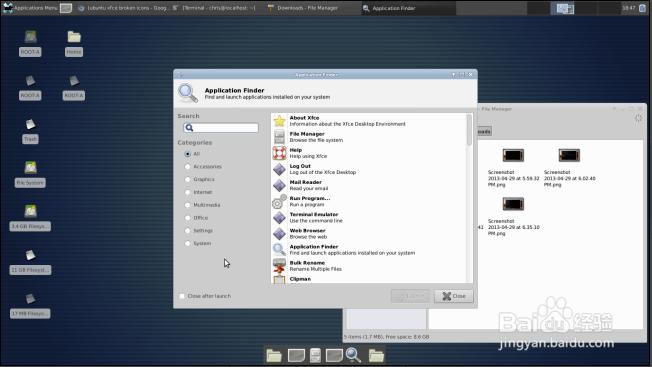Click the clock showing 18:47
Image resolution: width=652 pixels, height=367 pixels.
629,8
